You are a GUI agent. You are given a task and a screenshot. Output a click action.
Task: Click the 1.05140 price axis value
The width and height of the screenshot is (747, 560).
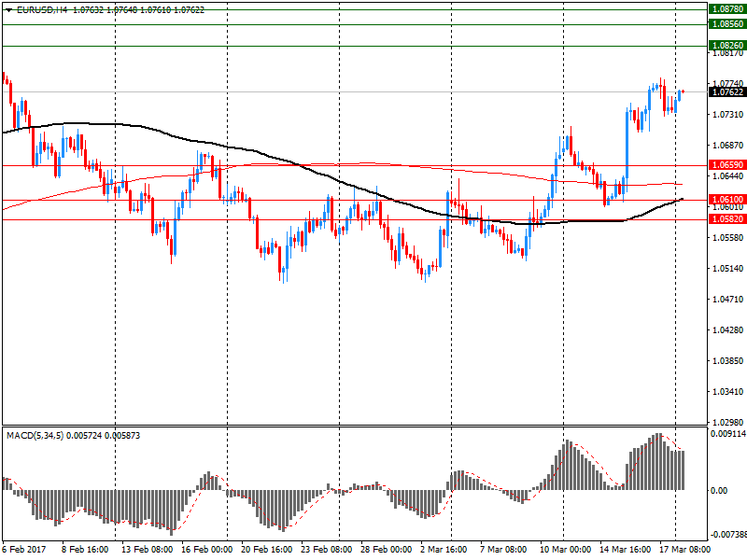728,269
